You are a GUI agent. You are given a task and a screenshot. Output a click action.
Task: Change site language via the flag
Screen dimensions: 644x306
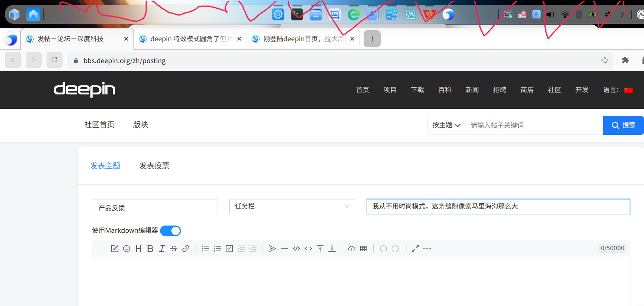click(628, 90)
